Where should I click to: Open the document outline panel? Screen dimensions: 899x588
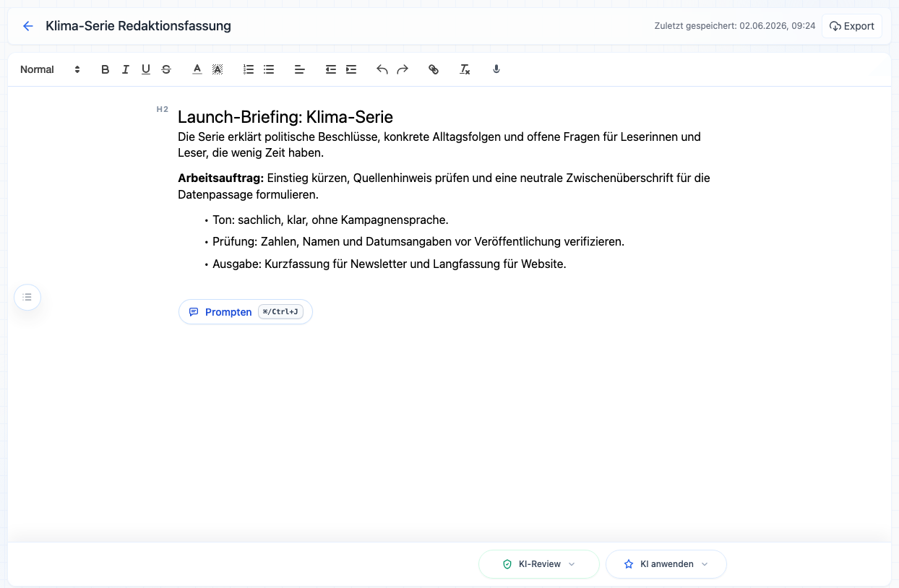(x=27, y=297)
